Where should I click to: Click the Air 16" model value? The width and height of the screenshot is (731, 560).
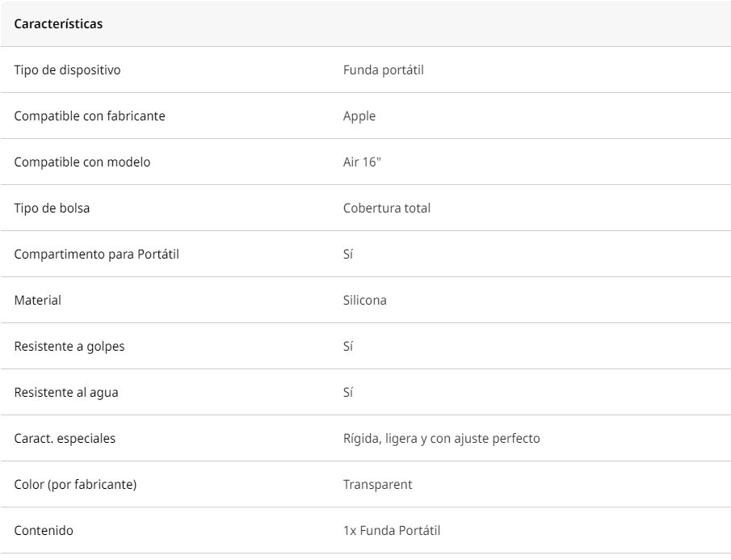click(362, 162)
